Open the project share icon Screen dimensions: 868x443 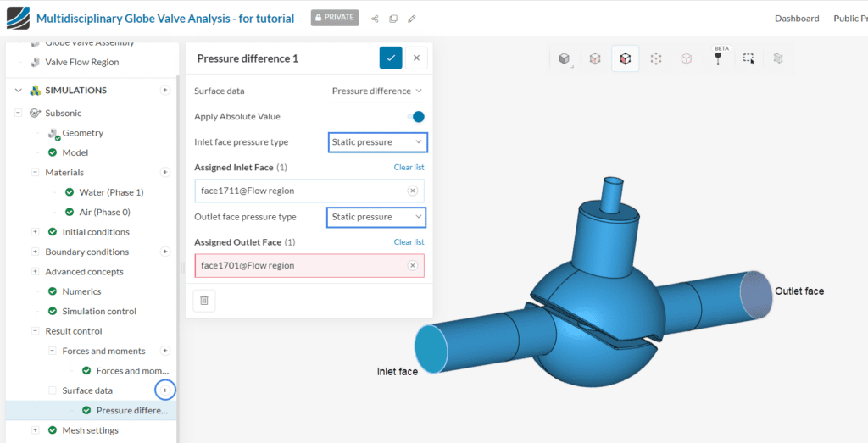coord(375,19)
